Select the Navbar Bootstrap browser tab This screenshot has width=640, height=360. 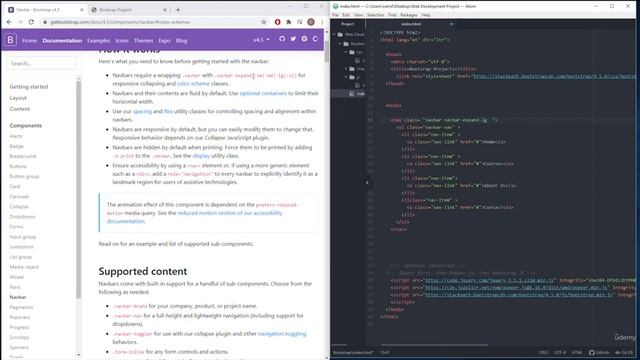[45, 9]
